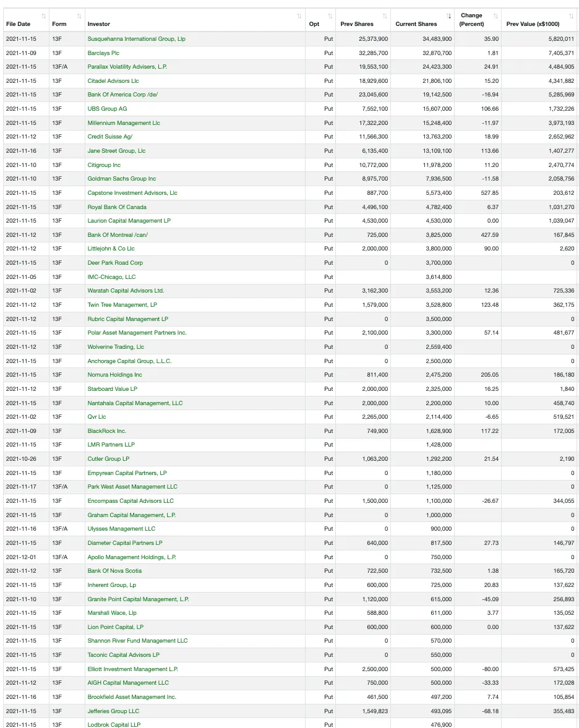The image size is (579, 728).
Task: Open Citigroup Inc link
Action: [x=104, y=165]
